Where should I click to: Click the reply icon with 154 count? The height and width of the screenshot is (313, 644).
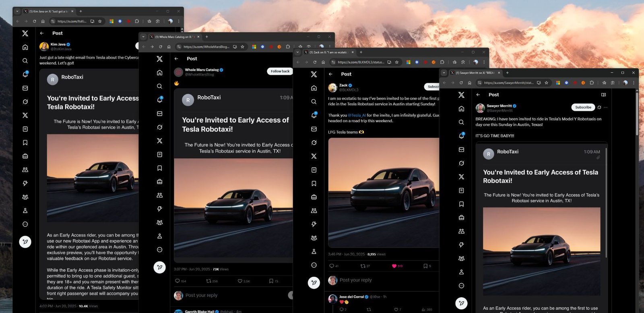[x=178, y=281]
